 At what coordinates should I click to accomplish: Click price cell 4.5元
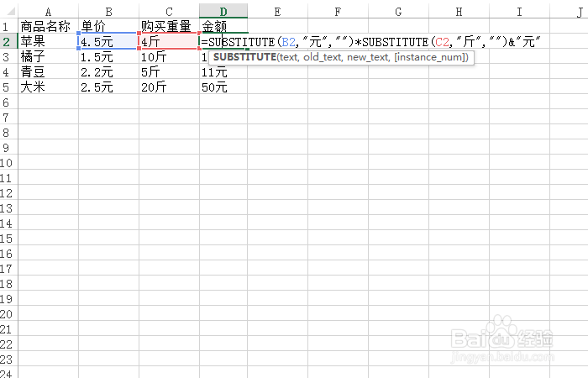[108, 41]
